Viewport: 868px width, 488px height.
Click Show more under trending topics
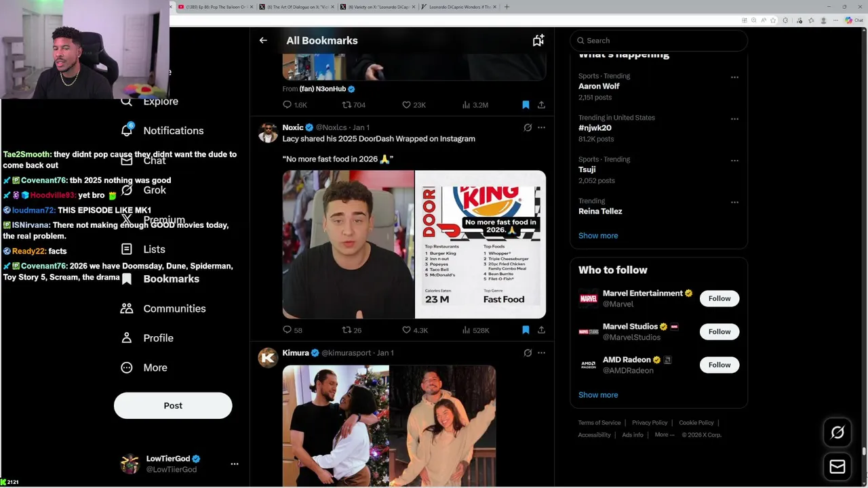pyautogui.click(x=598, y=236)
